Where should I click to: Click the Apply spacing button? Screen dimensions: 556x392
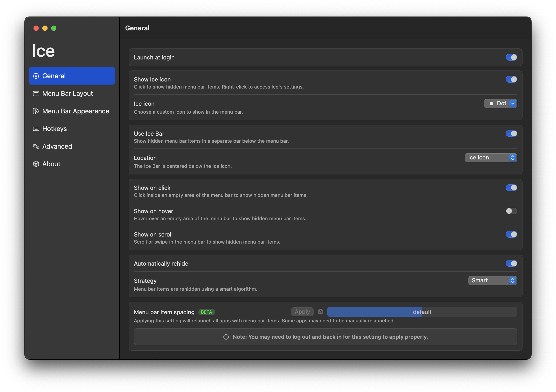(302, 312)
